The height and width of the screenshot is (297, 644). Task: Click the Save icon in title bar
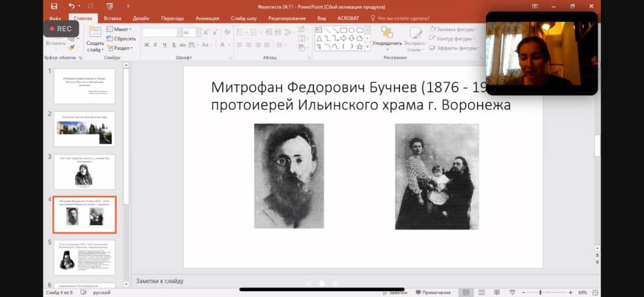(x=54, y=6)
